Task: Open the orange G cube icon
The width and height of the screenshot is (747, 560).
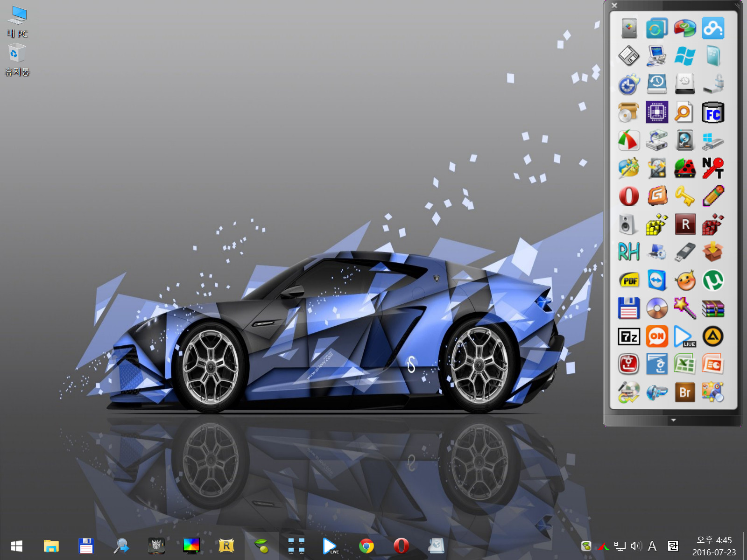Action: click(657, 196)
